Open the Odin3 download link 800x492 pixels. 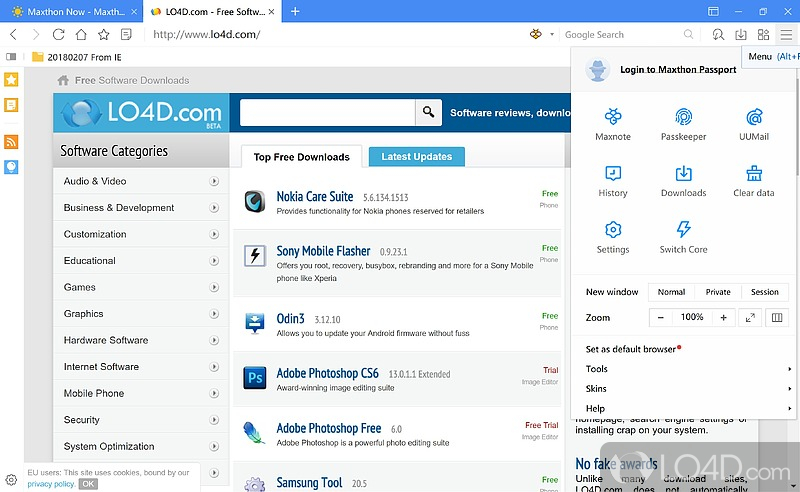point(290,318)
